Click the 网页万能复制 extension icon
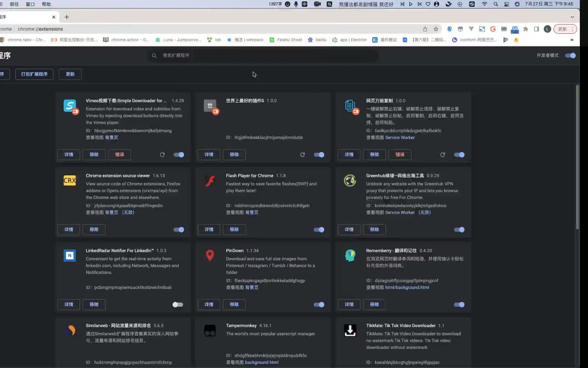Viewport: 588px width, 368px height. tap(350, 106)
